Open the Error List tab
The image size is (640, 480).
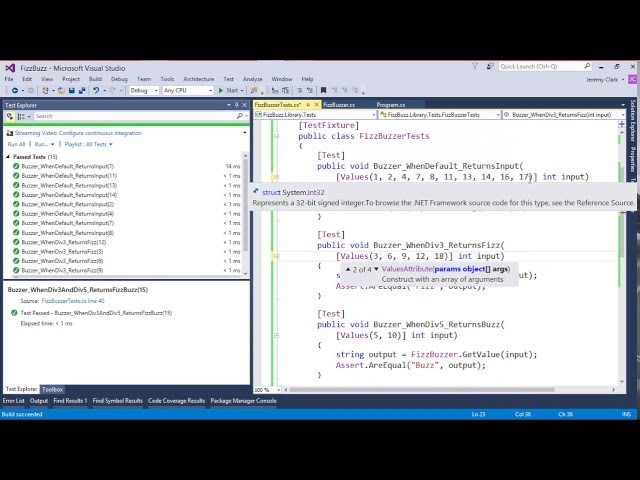(13, 401)
